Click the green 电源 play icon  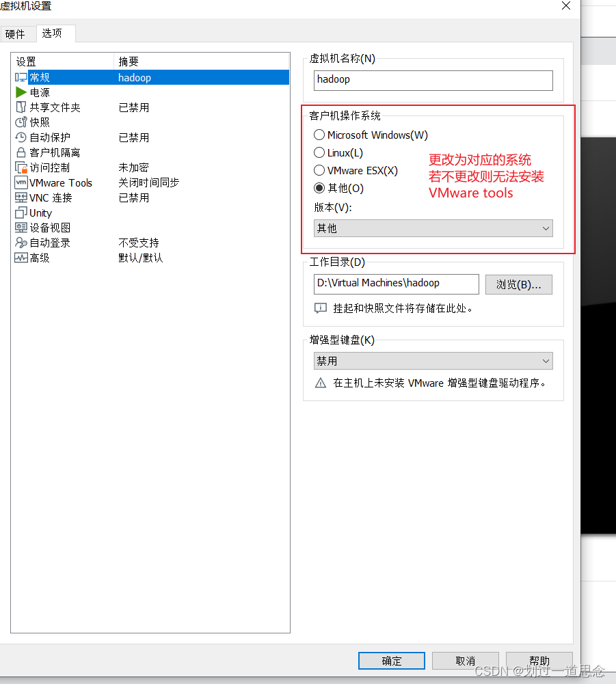pos(21,92)
